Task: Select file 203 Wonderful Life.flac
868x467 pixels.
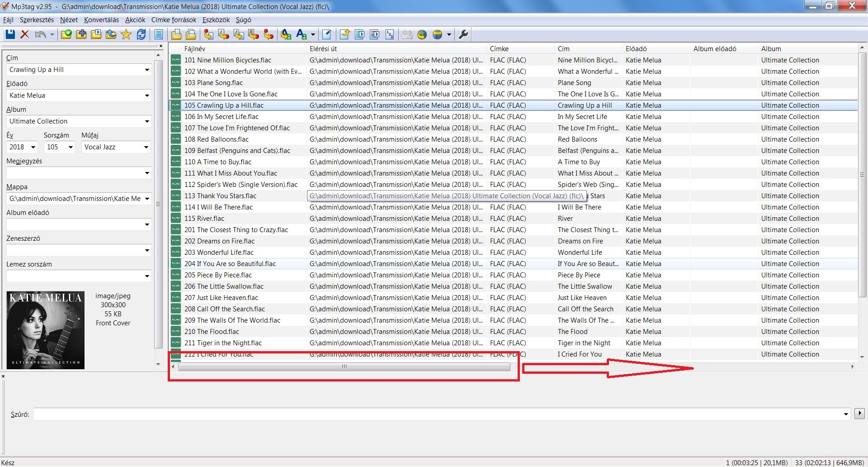Action: click(219, 253)
